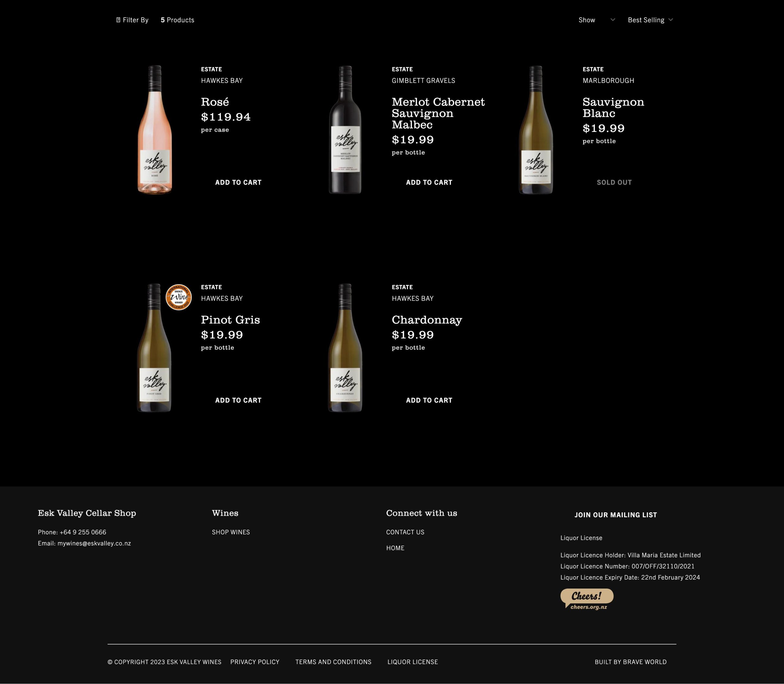Expand the Show dropdown

(597, 20)
